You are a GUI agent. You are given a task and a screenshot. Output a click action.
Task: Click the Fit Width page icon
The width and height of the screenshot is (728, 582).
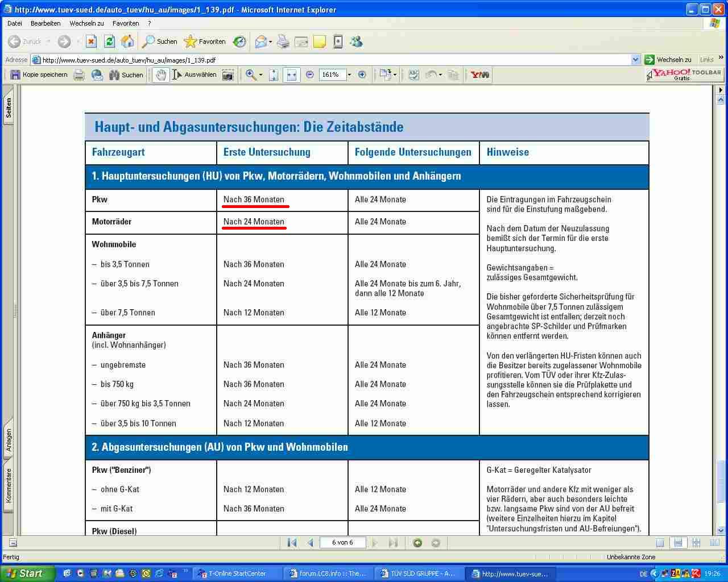[x=291, y=75]
